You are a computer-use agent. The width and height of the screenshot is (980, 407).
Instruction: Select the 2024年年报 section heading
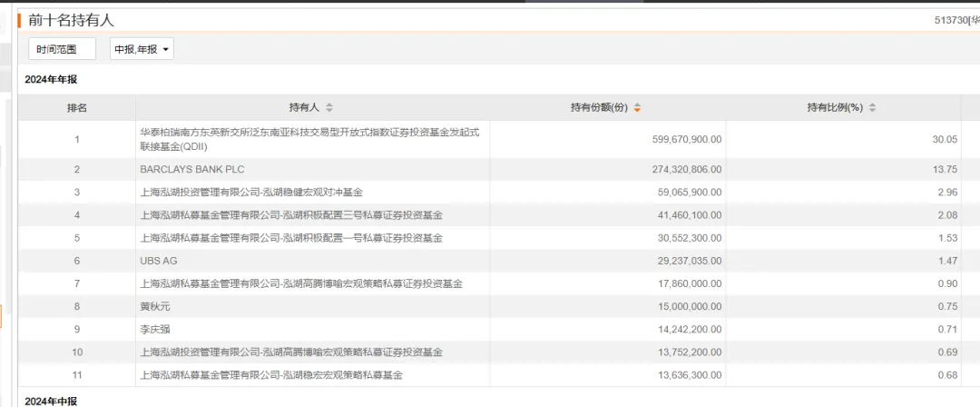click(x=51, y=79)
